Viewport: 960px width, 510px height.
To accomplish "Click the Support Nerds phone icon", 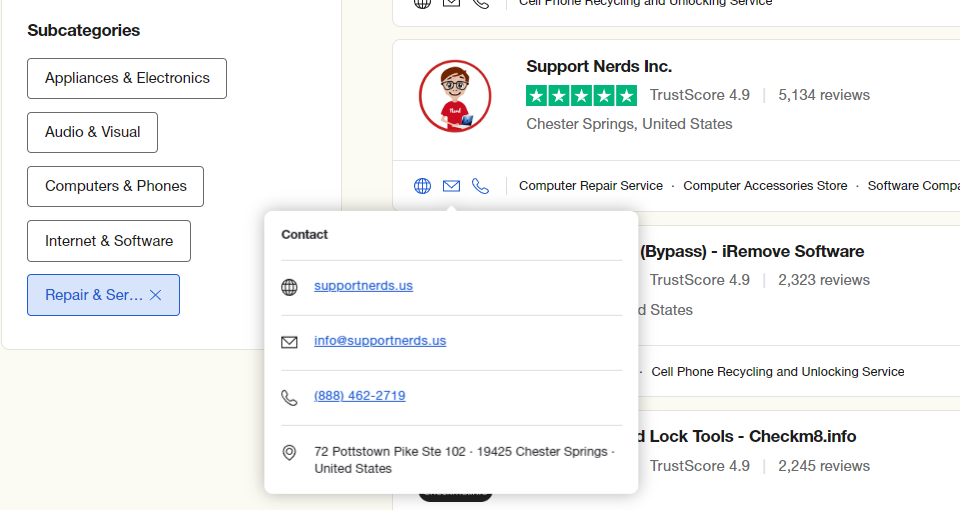I will click(481, 186).
